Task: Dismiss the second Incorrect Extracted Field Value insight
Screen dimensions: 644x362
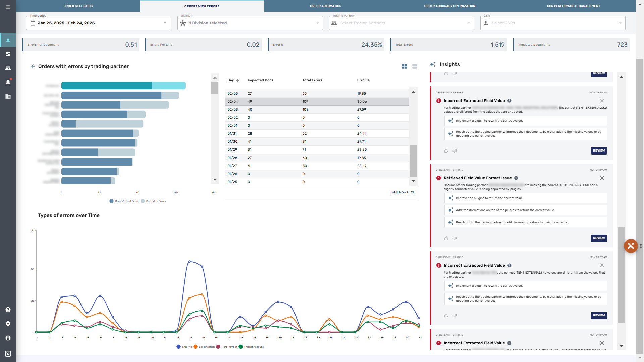Action: click(x=602, y=265)
